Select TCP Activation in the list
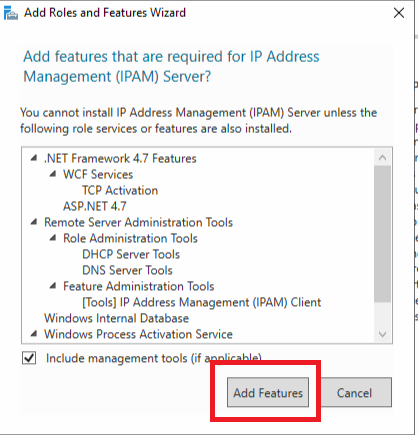The height and width of the screenshot is (435, 418). (120, 190)
